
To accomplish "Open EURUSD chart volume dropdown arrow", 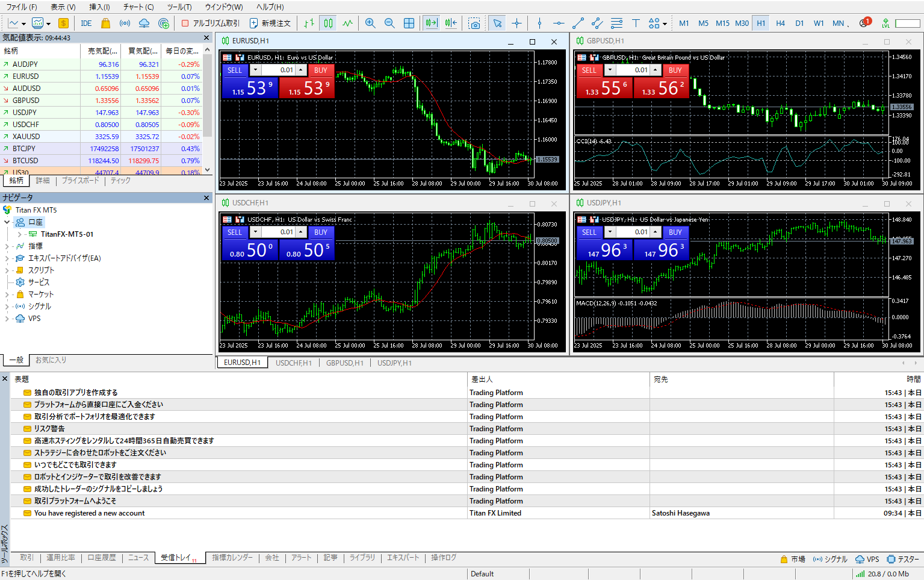I will pyautogui.click(x=255, y=70).
